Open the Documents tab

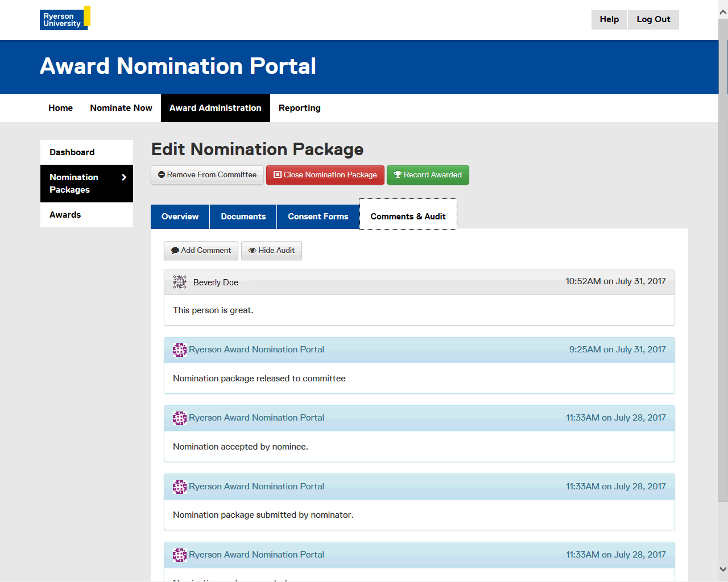coord(243,217)
